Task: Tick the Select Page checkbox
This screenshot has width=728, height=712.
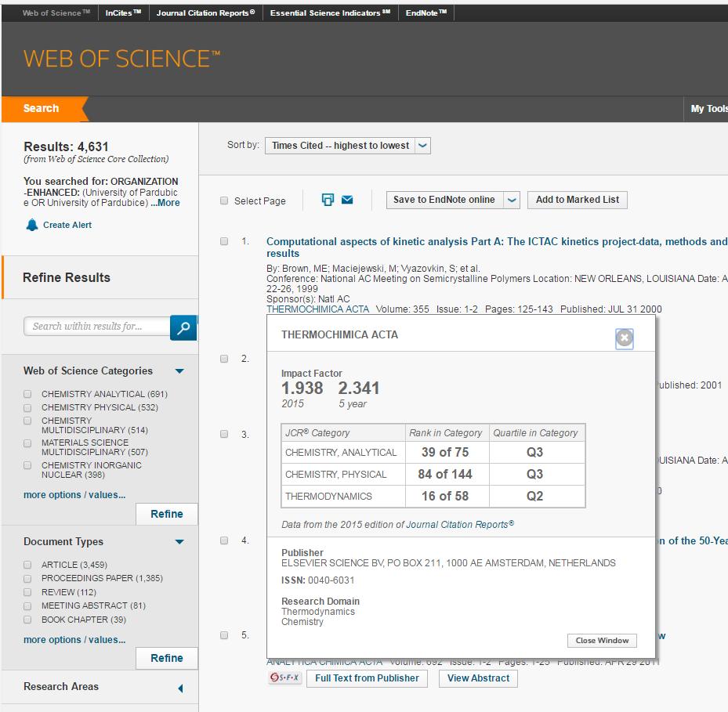Action: click(x=224, y=201)
